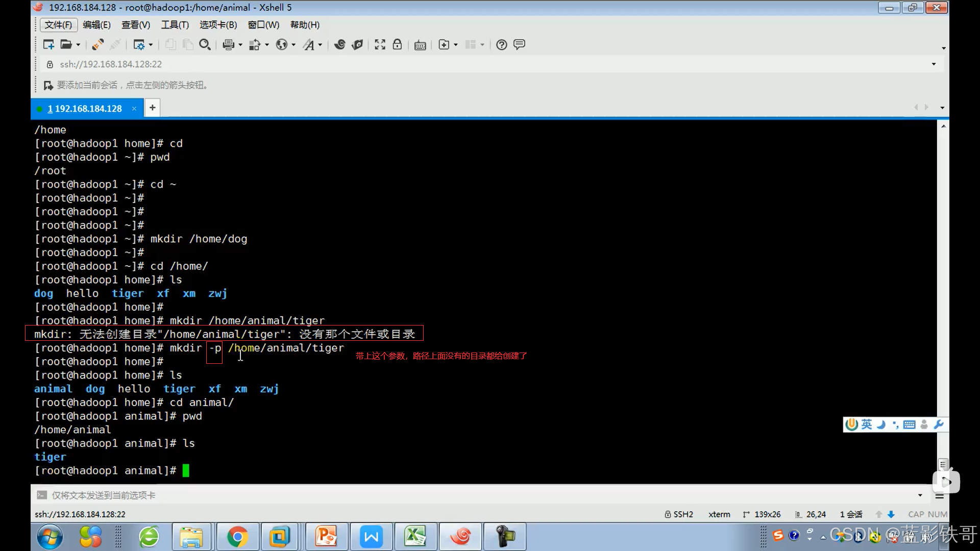
Task: Expand the address bar dropdown arrow
Action: [x=934, y=64]
